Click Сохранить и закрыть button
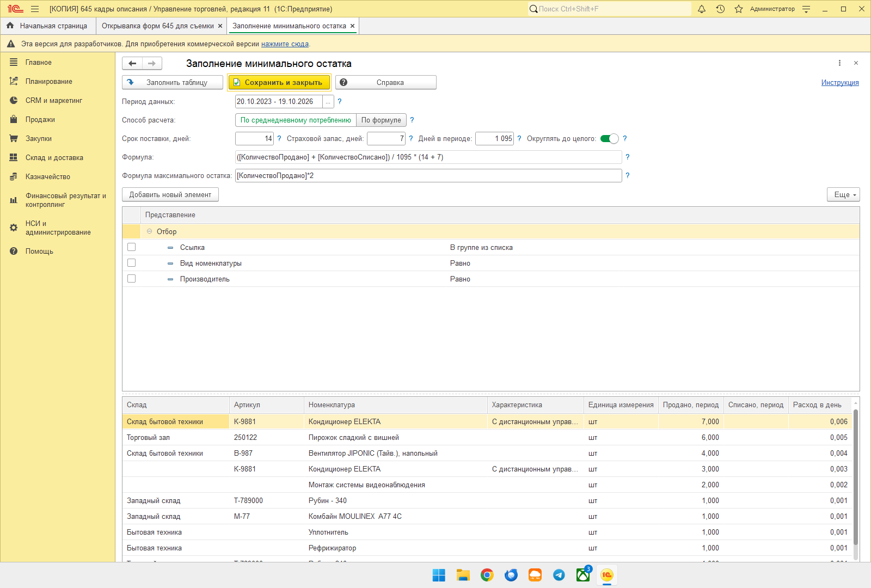The height and width of the screenshot is (588, 871). [279, 82]
